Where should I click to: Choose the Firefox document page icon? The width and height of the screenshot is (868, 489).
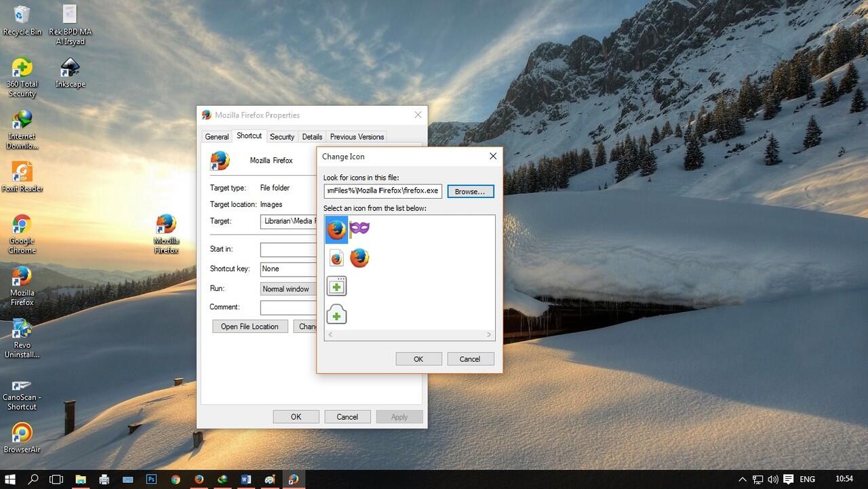point(336,258)
